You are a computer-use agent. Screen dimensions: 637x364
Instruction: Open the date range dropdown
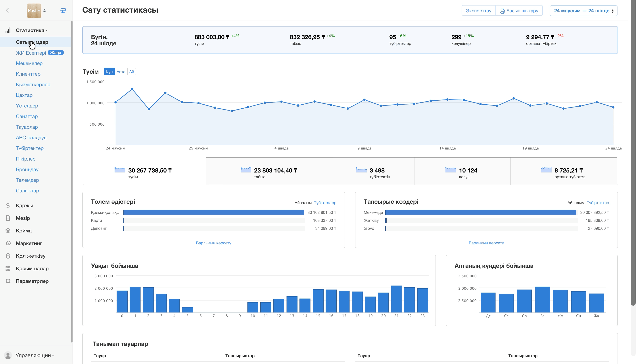pos(583,11)
